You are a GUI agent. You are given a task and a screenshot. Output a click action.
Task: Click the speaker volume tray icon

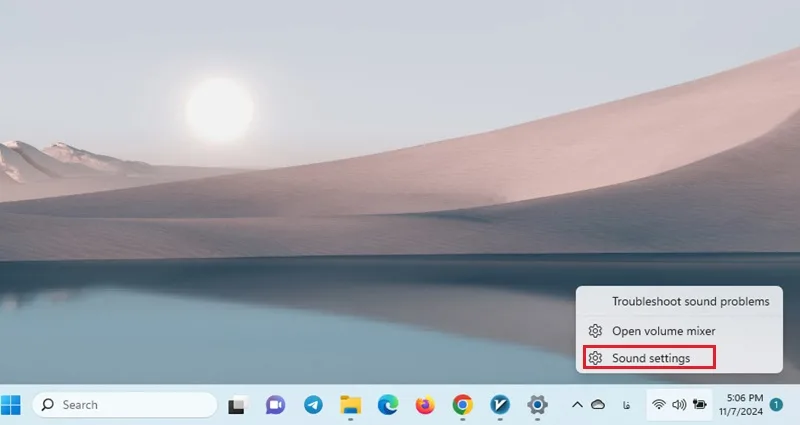click(679, 405)
